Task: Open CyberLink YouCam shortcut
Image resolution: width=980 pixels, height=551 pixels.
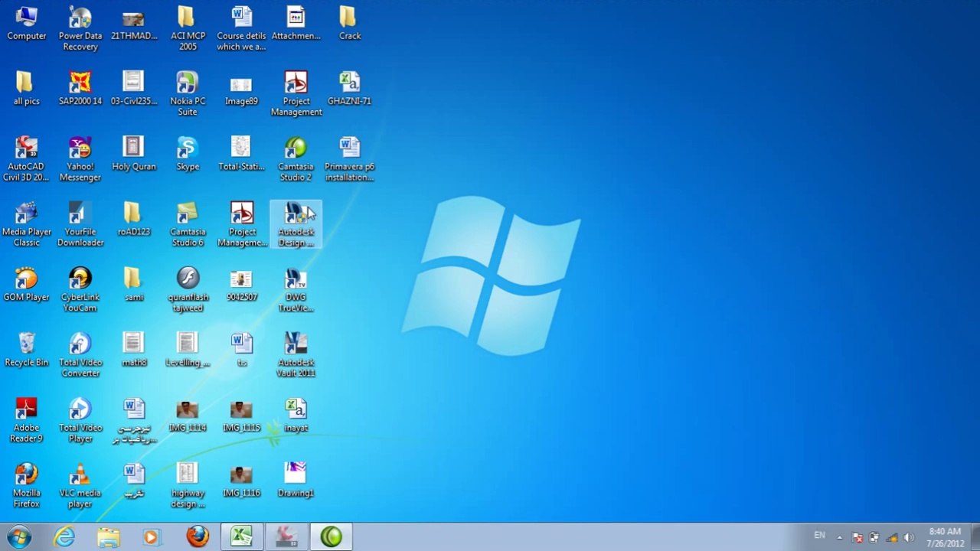Action: tap(80, 289)
